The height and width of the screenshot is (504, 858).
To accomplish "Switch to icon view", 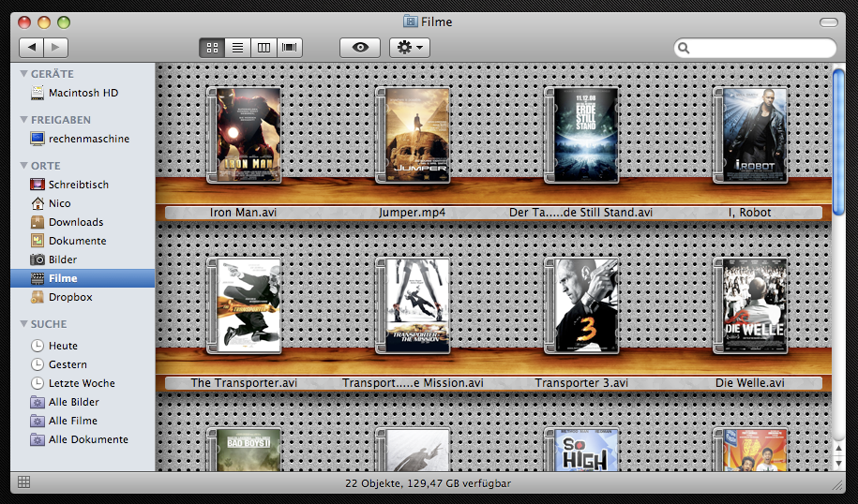I will tap(212, 48).
